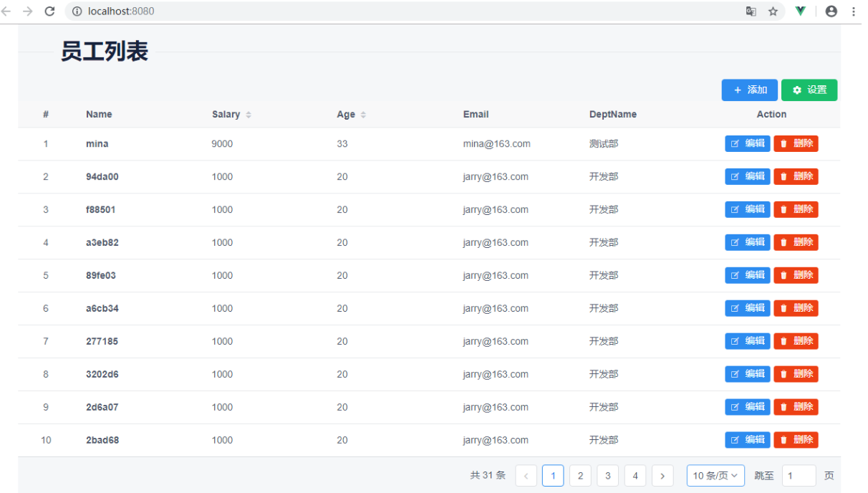
Task: Click the DeptName column header
Action: pos(613,115)
